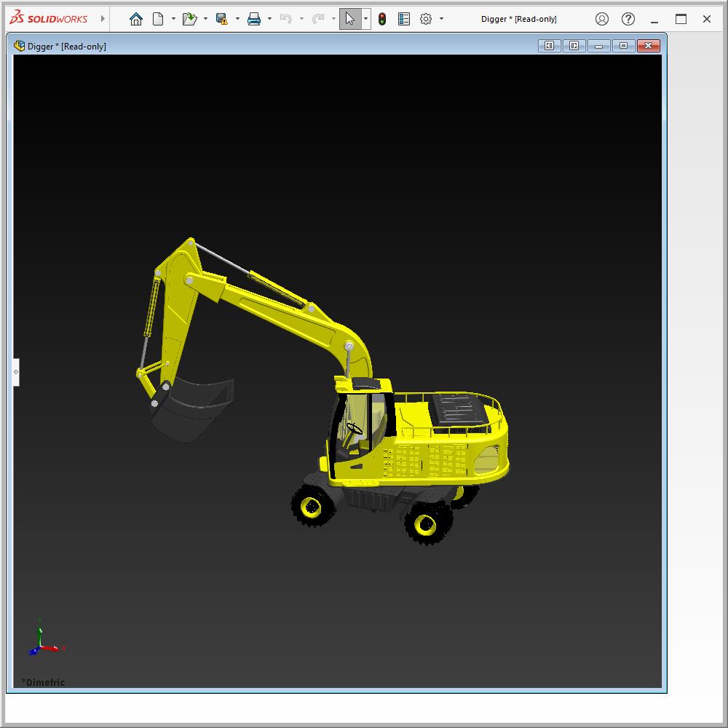Click the SOLIDWORKS logo
This screenshot has height=728, width=728.
click(49, 19)
